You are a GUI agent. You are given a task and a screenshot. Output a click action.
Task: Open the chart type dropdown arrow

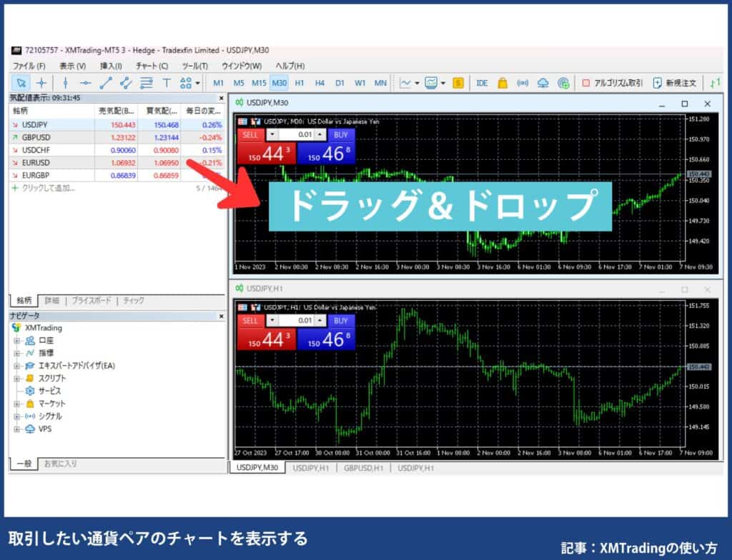(x=417, y=84)
